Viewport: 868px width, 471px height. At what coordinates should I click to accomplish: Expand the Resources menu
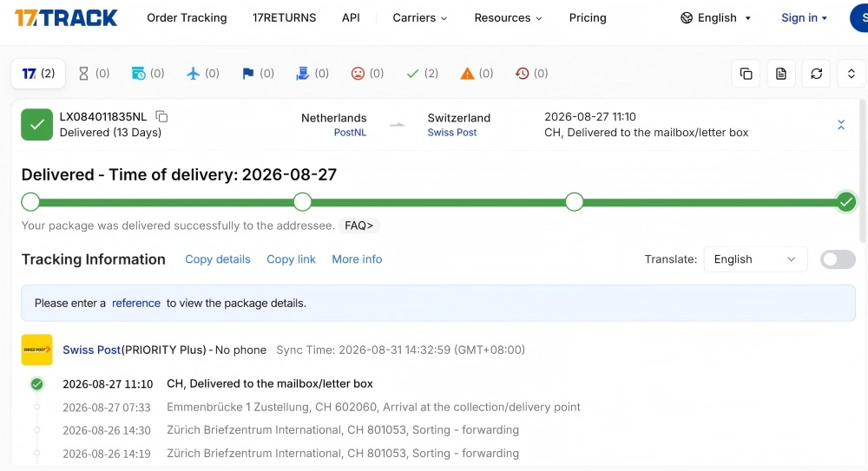point(508,17)
